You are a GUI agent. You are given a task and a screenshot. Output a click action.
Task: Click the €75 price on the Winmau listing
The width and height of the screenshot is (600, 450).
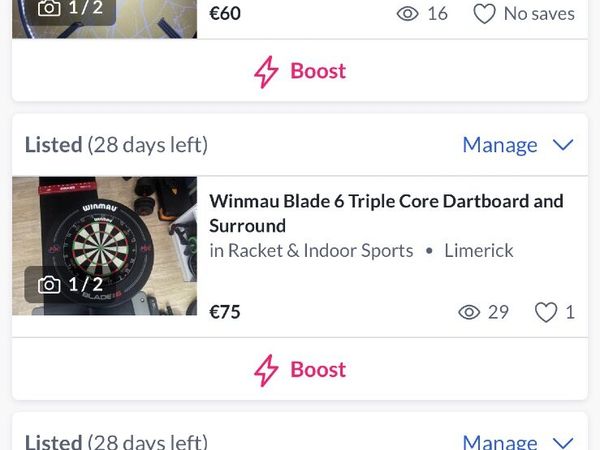coord(225,312)
